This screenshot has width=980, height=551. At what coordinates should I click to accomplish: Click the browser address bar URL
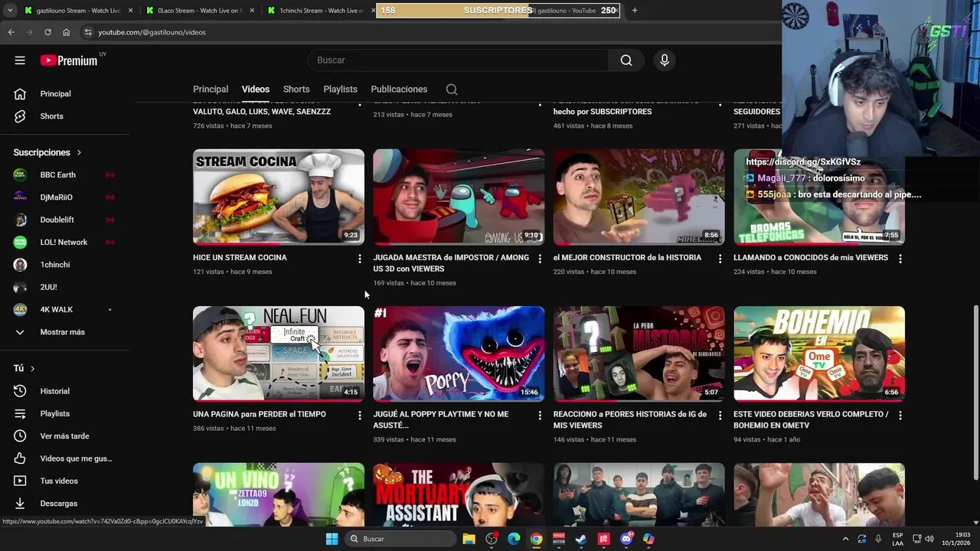coord(152,32)
